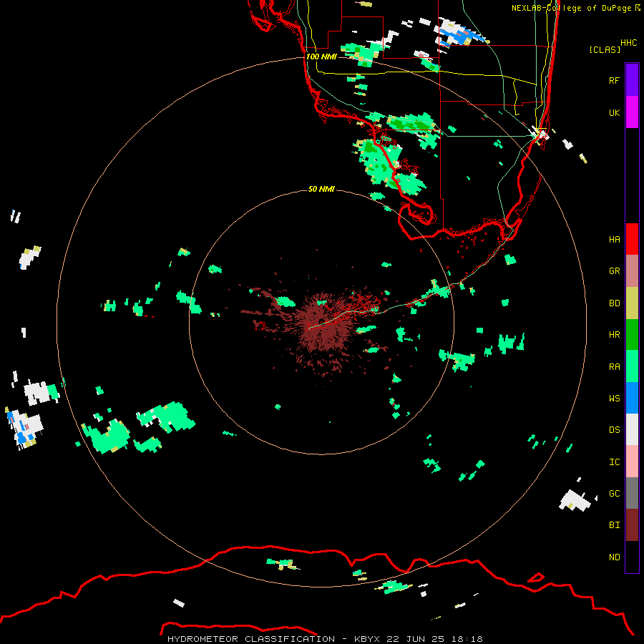This screenshot has height=644, width=644.
Task: Click the WS blue legend swatch
Action: coord(632,398)
